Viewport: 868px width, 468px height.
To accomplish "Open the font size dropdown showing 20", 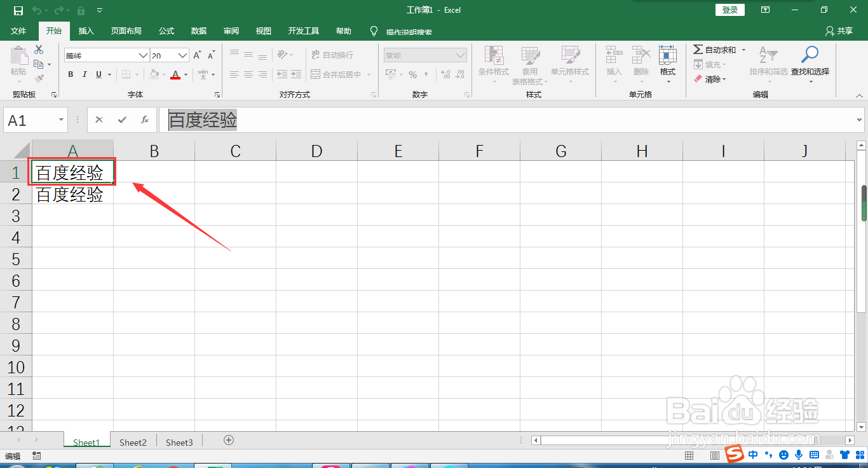I will (x=183, y=55).
